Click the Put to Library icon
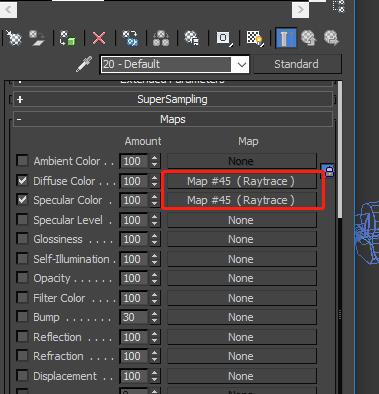Viewport: 379px width, 394px height. (192, 38)
